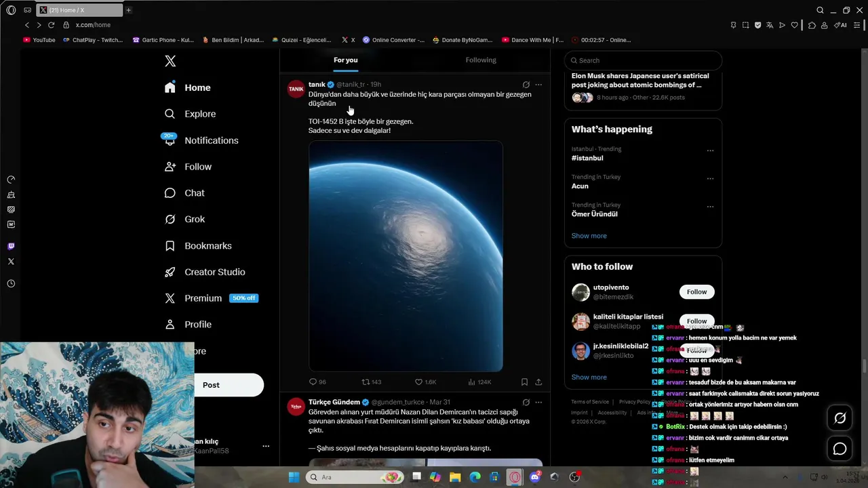This screenshot has width=868, height=488.
Task: Open Grok from the sidebar
Action: point(184,219)
